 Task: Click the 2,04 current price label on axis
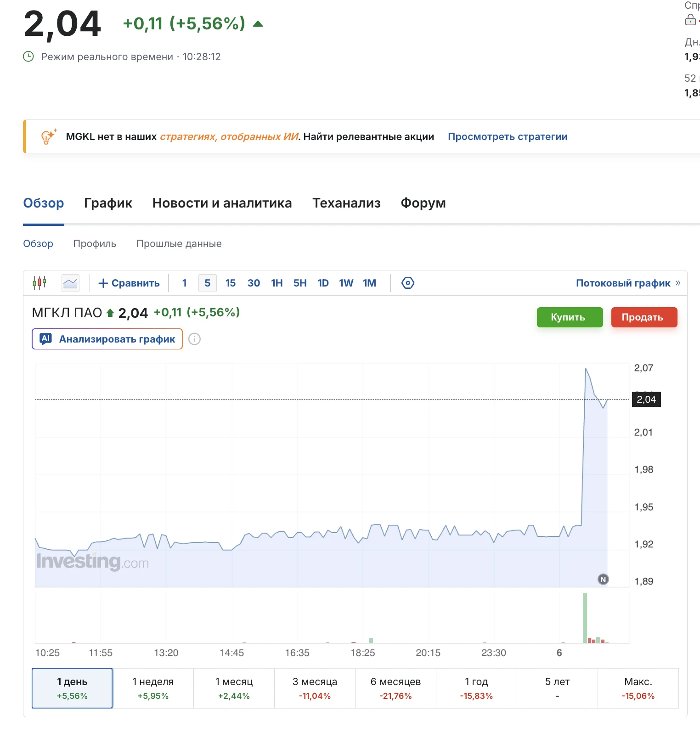pyautogui.click(x=646, y=399)
